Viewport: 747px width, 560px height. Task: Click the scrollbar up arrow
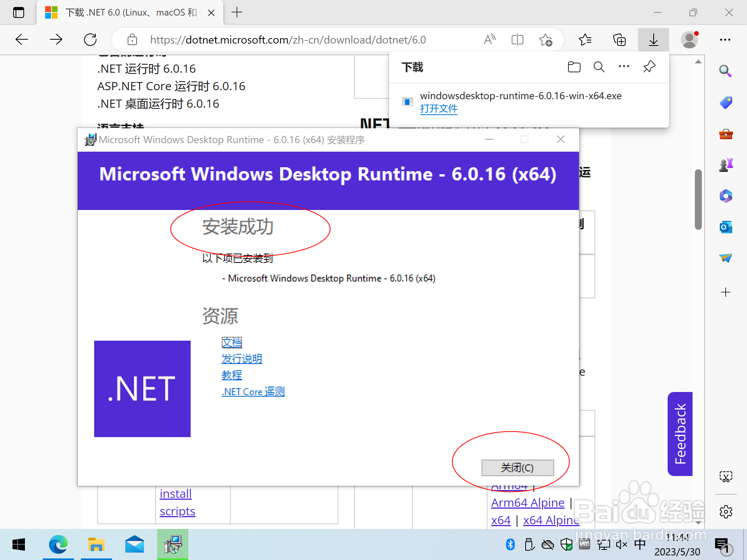tap(698, 61)
